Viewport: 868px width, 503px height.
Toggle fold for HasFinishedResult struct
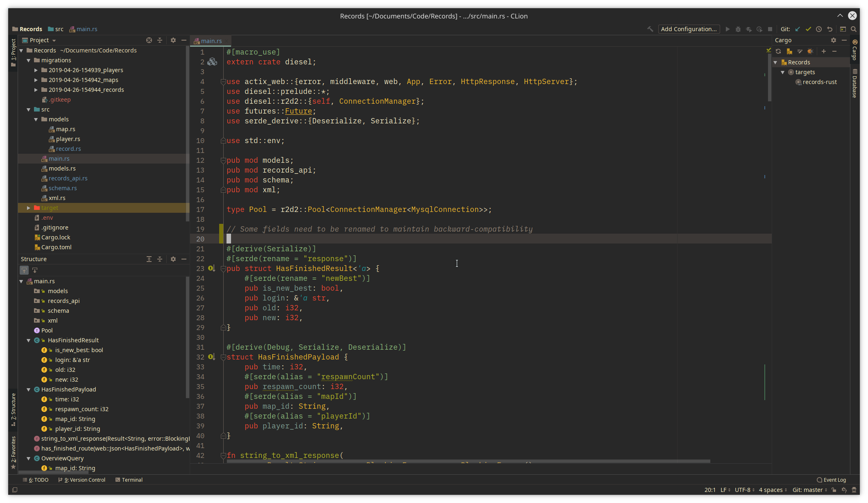coord(223,269)
